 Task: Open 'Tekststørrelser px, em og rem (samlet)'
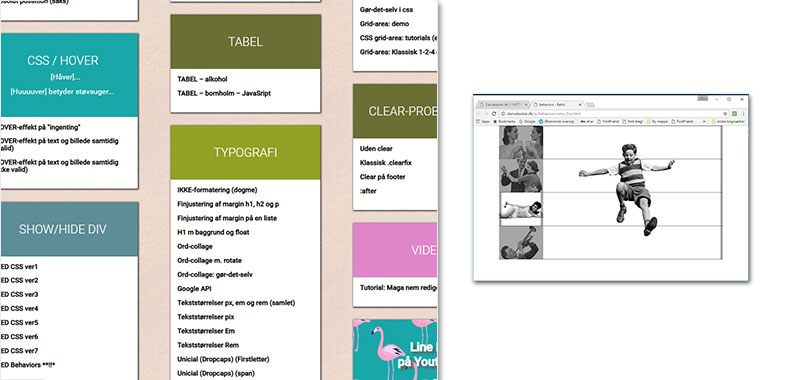point(236,302)
